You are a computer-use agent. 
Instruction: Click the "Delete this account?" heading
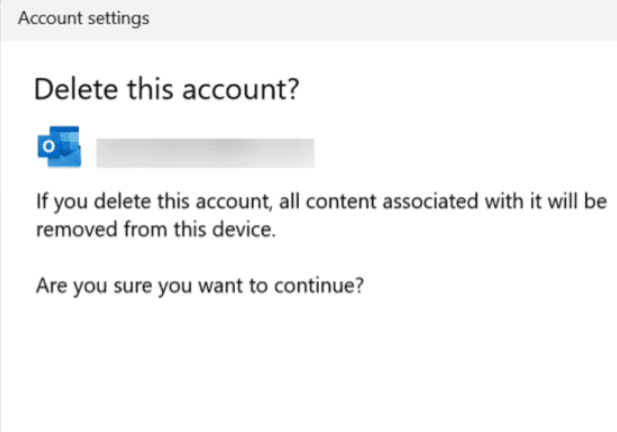pos(168,90)
